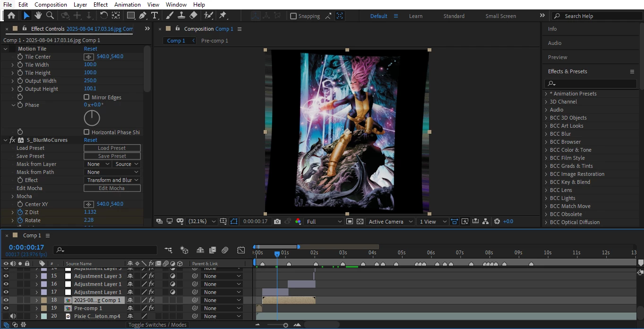The height and width of the screenshot is (329, 644).
Task: Select the Type text tool
Action: 155,16
